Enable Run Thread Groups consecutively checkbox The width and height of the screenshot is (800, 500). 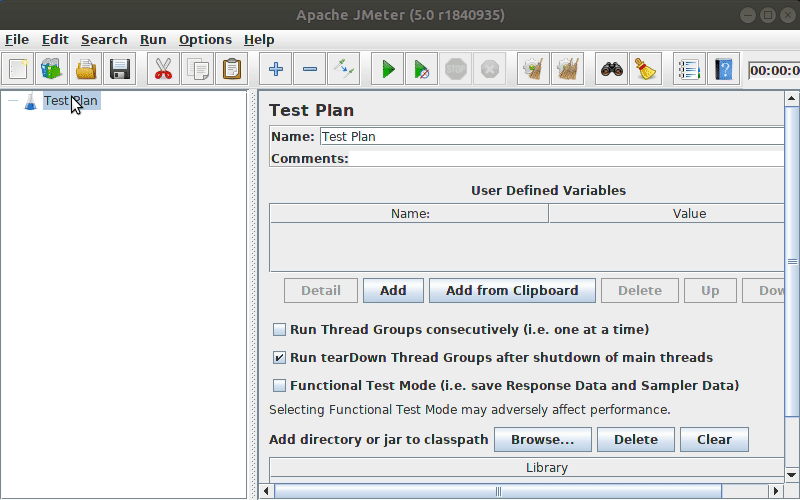coord(279,330)
